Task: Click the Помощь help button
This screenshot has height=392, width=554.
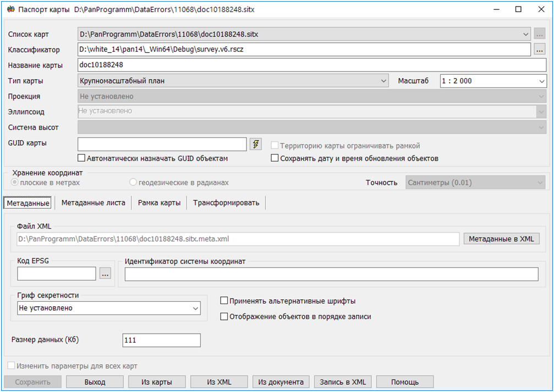Action: [405, 382]
